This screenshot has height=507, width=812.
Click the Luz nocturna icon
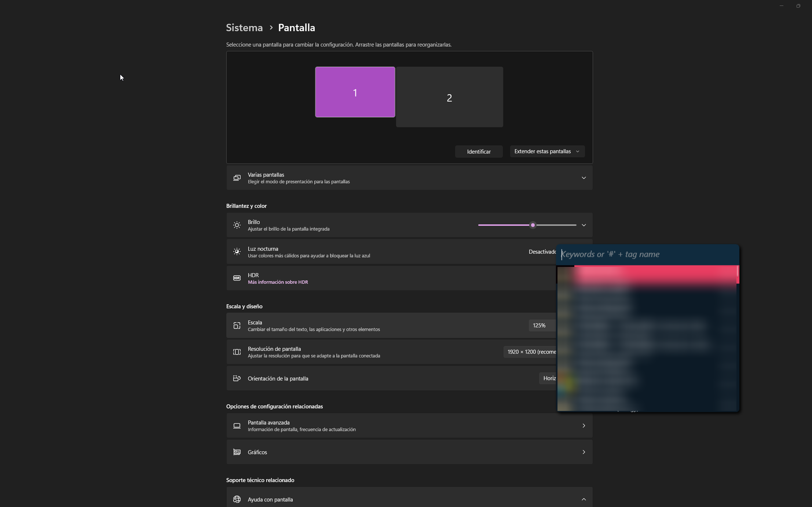pyautogui.click(x=237, y=251)
